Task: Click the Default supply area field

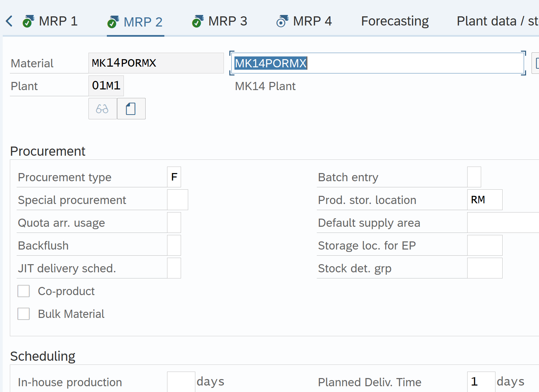Action: pyautogui.click(x=502, y=223)
